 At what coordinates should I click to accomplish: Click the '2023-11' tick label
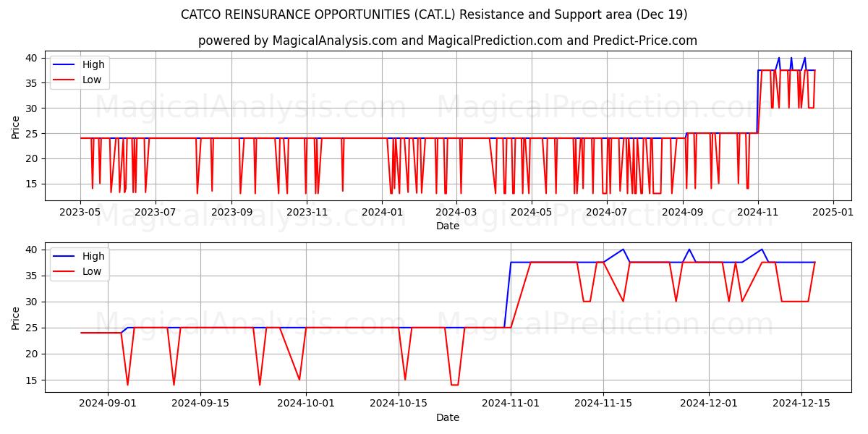tap(307, 212)
